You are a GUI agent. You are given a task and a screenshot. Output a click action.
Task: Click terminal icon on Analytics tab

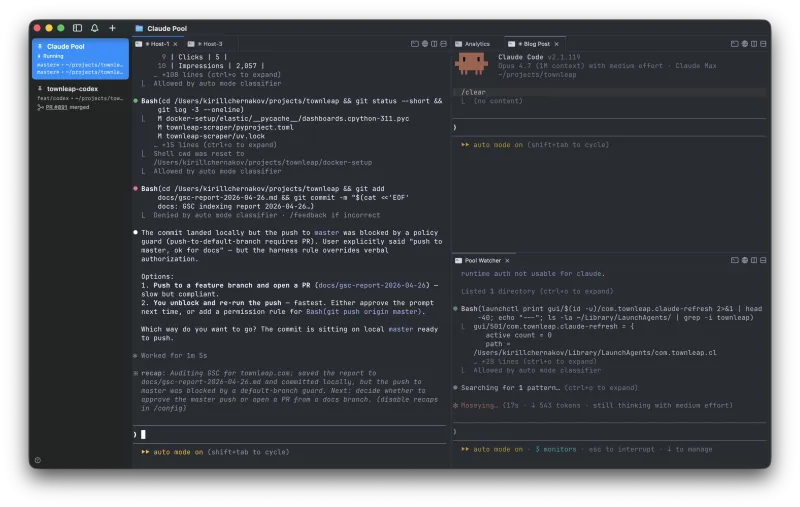point(459,44)
